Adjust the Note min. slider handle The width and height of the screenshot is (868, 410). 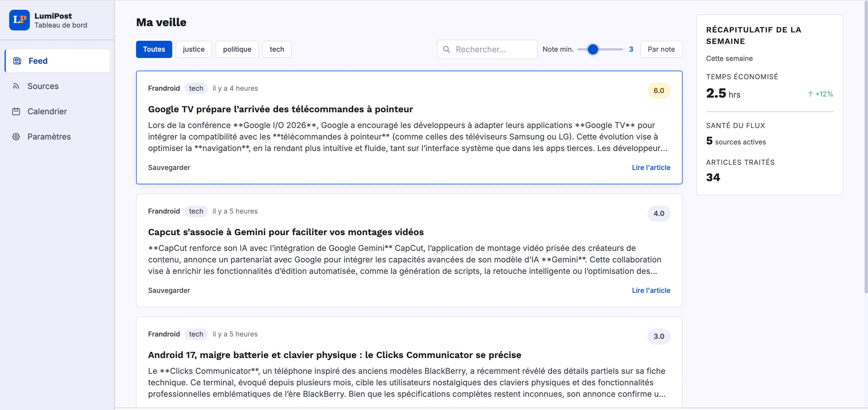point(593,50)
